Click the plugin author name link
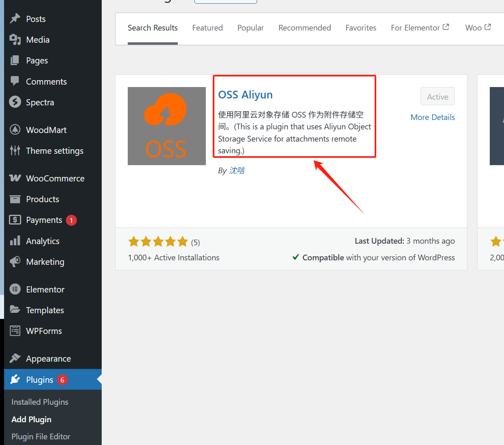 [237, 170]
